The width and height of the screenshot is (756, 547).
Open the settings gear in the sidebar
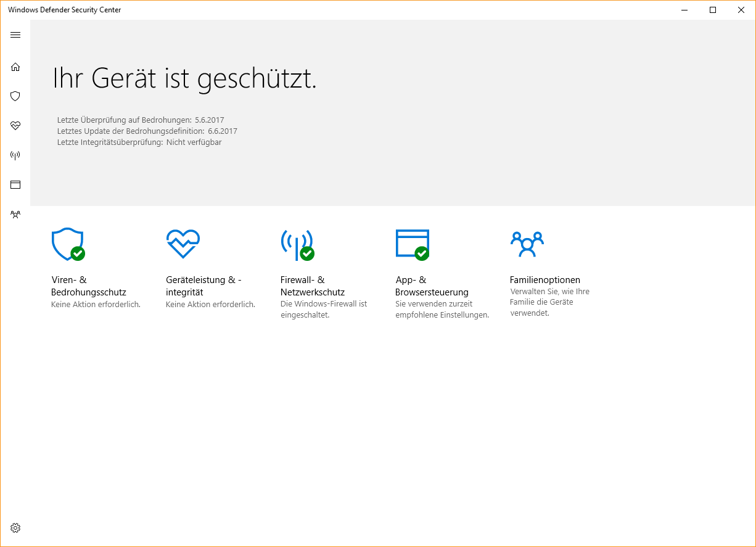pyautogui.click(x=15, y=528)
